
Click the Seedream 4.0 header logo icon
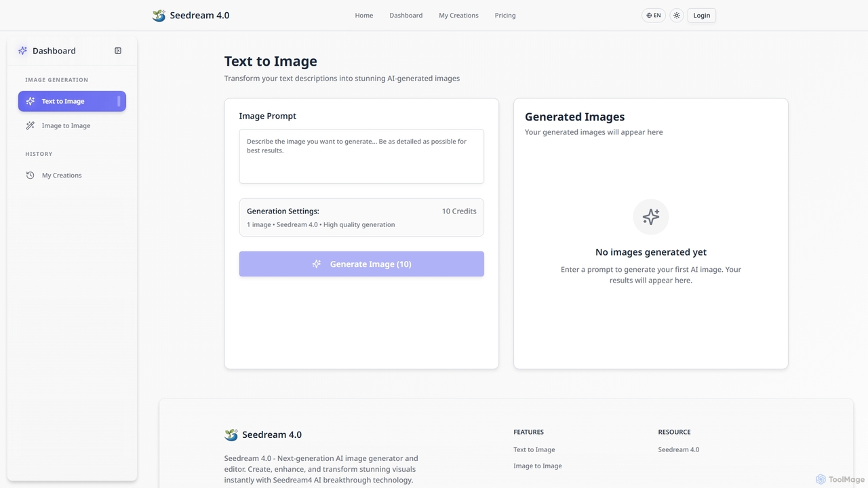tap(159, 16)
